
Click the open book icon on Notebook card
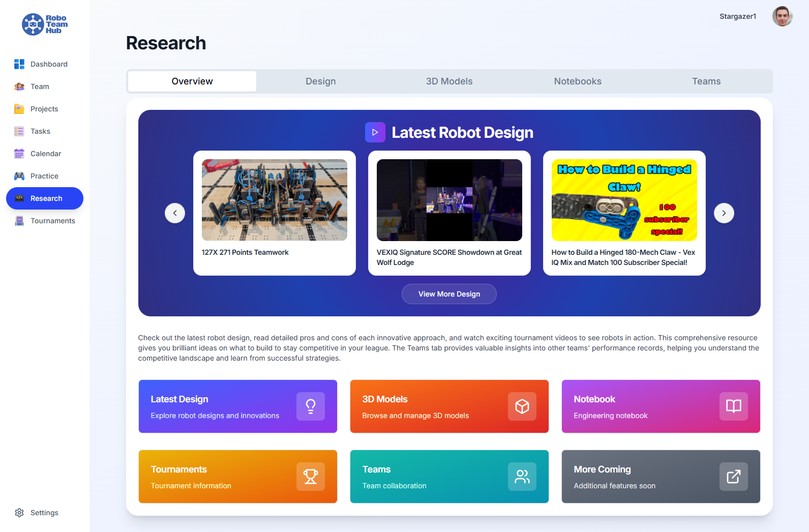(x=734, y=406)
